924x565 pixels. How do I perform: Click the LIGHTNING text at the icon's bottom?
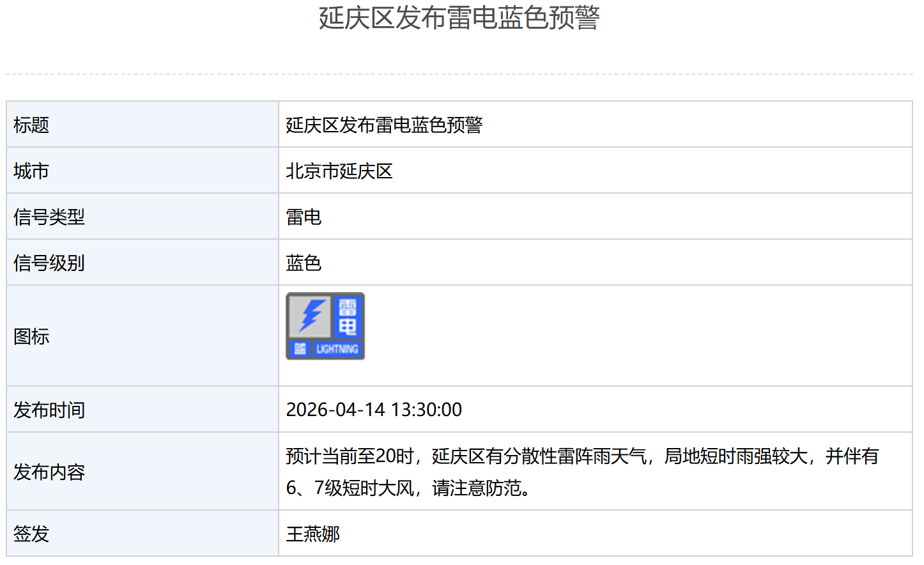click(337, 349)
